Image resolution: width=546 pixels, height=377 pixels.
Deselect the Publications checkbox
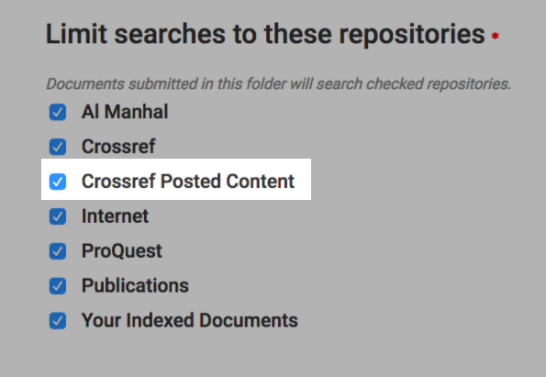click(x=58, y=286)
